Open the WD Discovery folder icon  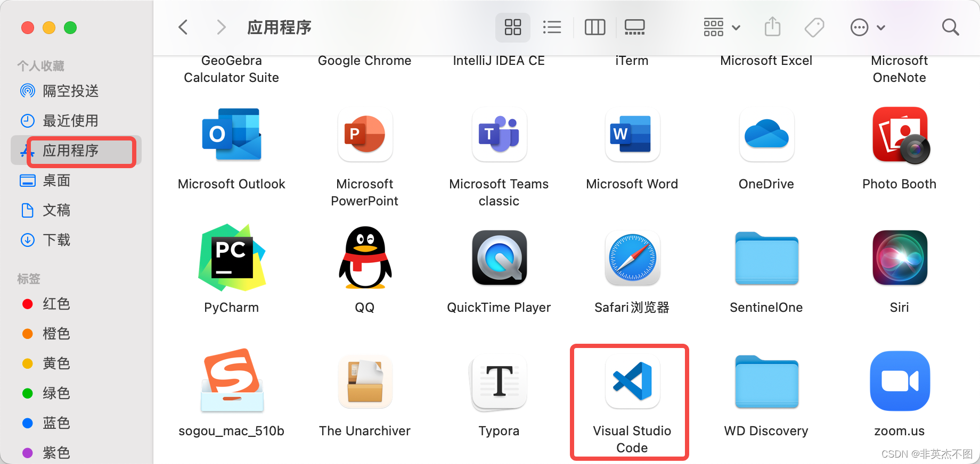766,382
